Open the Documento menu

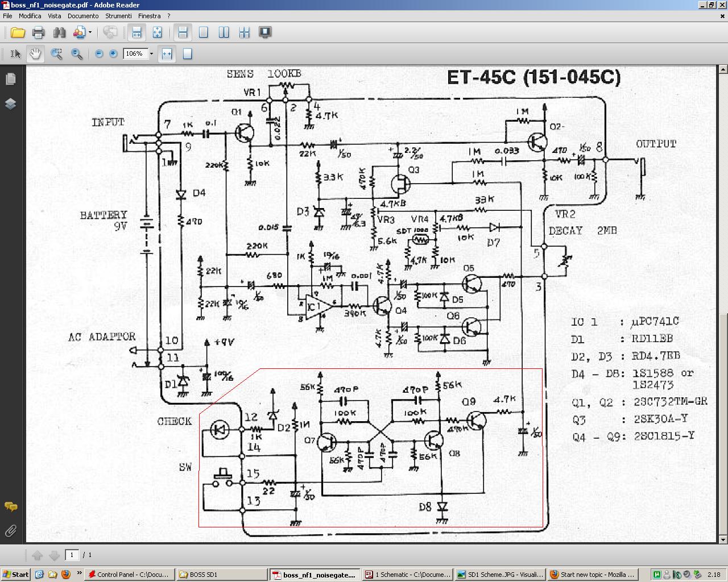(83, 16)
